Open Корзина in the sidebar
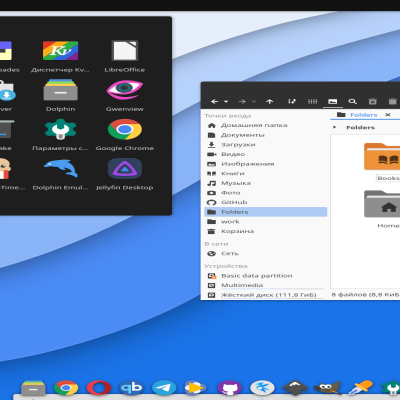The width and height of the screenshot is (400, 400). tap(265, 231)
